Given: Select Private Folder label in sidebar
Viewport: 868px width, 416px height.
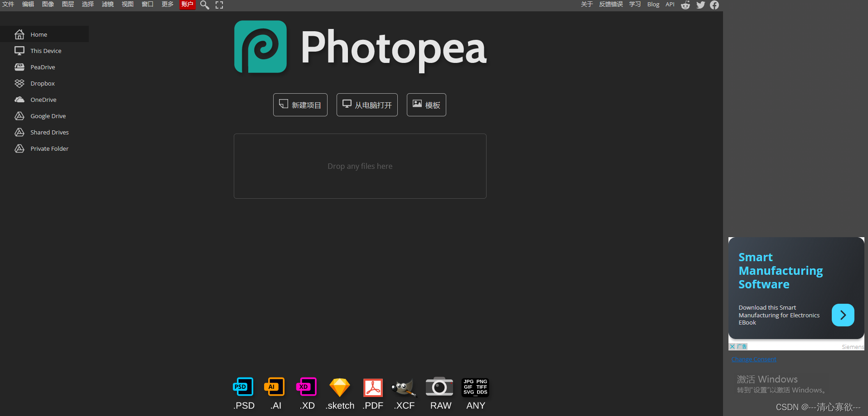Looking at the screenshot, I should (49, 149).
